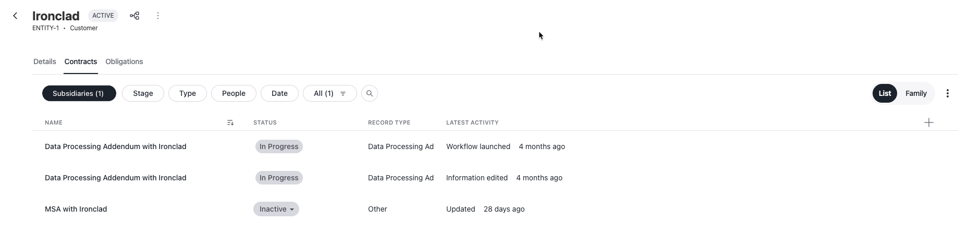
Task: Open MSA with Ironclad contract
Action: click(76, 209)
